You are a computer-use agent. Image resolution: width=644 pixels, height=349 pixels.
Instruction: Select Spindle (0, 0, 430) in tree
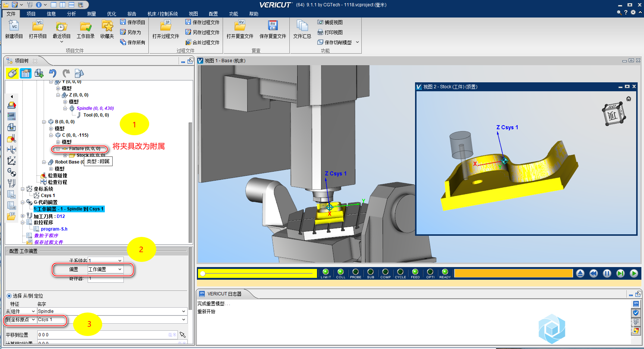[95, 108]
